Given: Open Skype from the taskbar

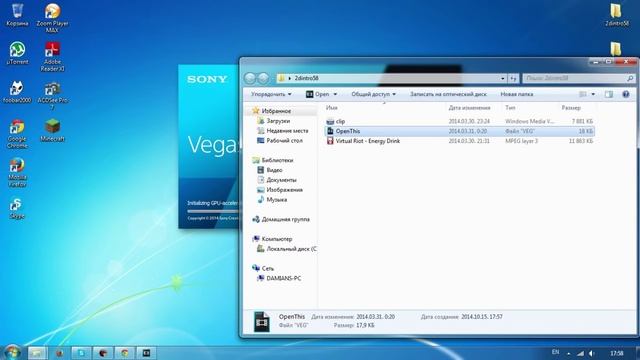Looking at the screenshot, I should (81, 353).
